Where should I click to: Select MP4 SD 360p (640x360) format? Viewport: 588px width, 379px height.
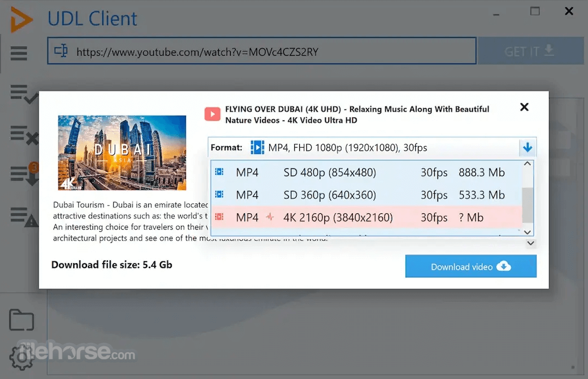point(366,195)
